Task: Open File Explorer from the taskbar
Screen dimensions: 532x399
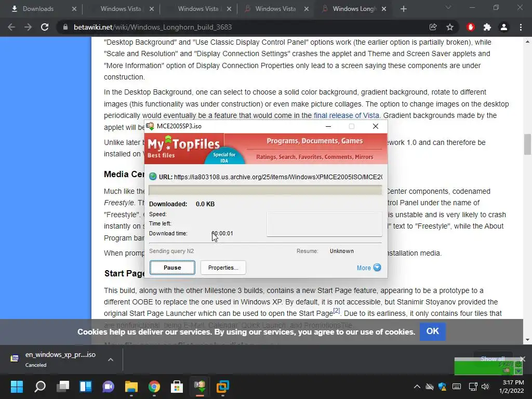Action: pyautogui.click(x=131, y=387)
